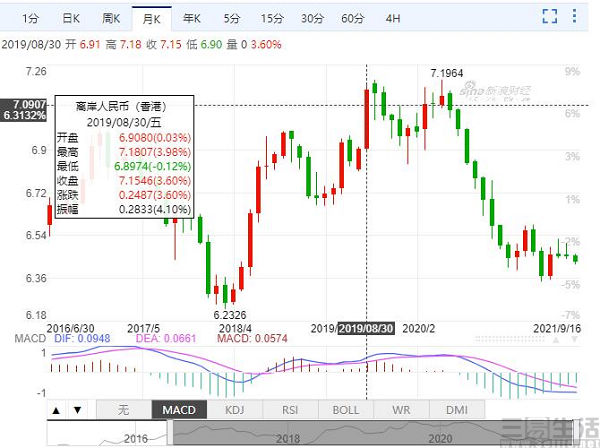Screen dimensions: 600x448
Task: Click the left handle of range slider
Action: tap(170, 433)
